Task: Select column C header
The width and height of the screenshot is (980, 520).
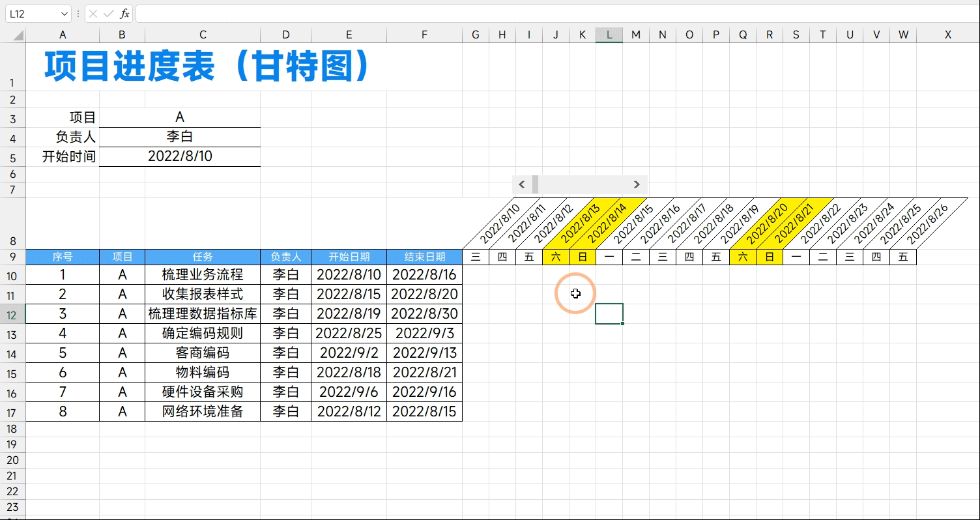Action: (203, 35)
